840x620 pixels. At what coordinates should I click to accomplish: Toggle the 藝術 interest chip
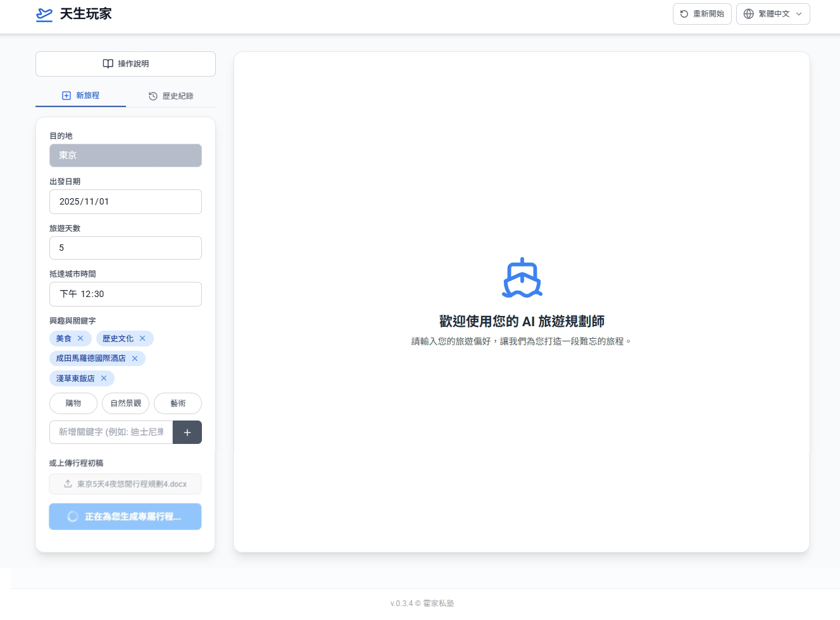click(x=178, y=403)
